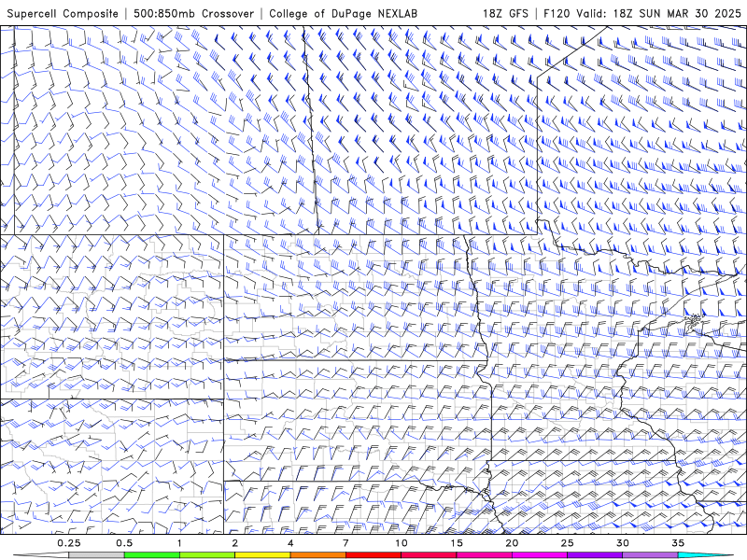
Task: Click the 'College of DuPage NEXLAB' text
Action: (343, 13)
